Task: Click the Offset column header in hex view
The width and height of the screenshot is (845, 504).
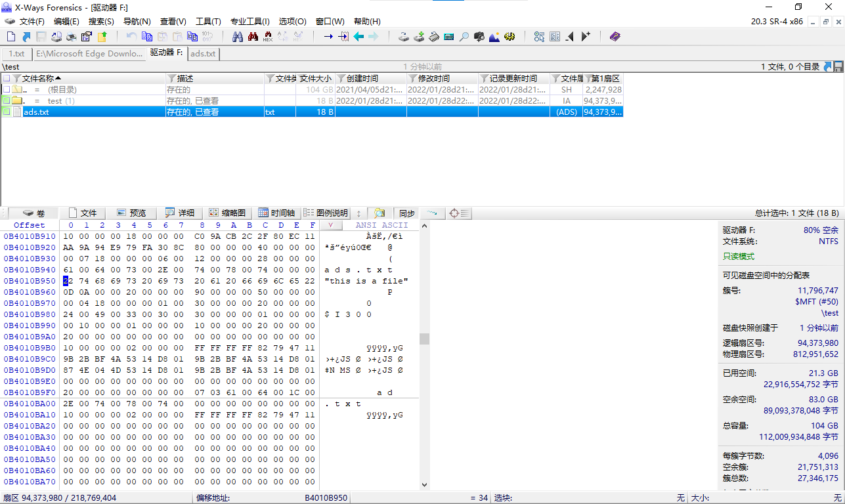Action: (x=30, y=225)
